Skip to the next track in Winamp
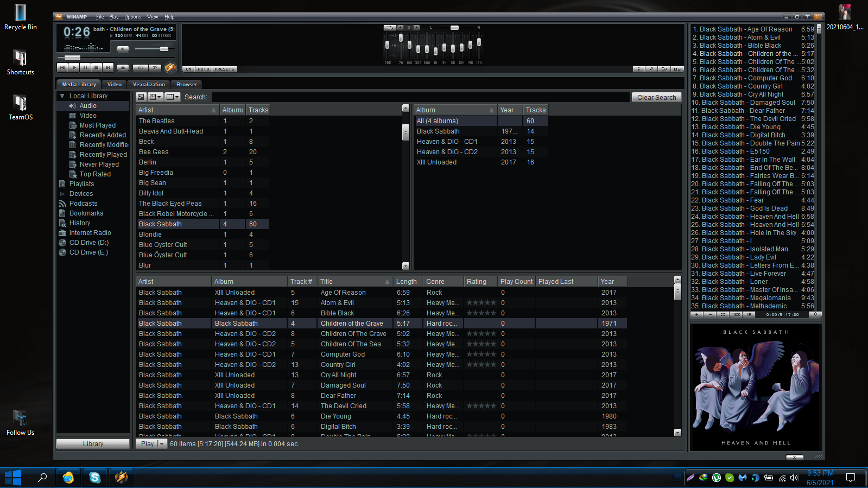 (108, 68)
